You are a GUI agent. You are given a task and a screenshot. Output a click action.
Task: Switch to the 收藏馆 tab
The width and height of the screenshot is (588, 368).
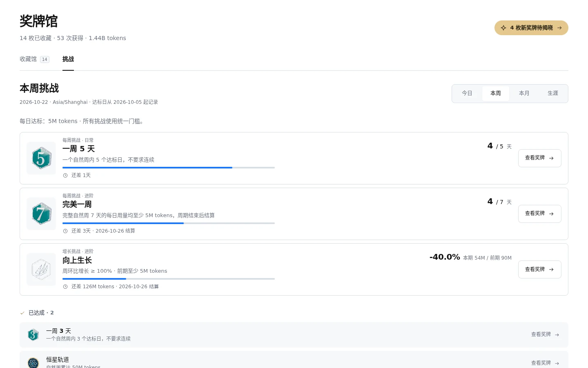click(x=34, y=59)
